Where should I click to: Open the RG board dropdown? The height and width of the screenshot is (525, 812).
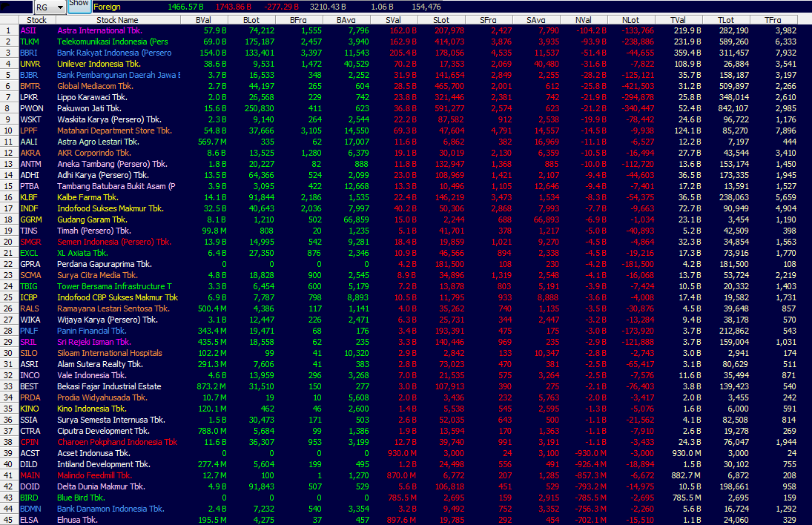pyautogui.click(x=60, y=7)
